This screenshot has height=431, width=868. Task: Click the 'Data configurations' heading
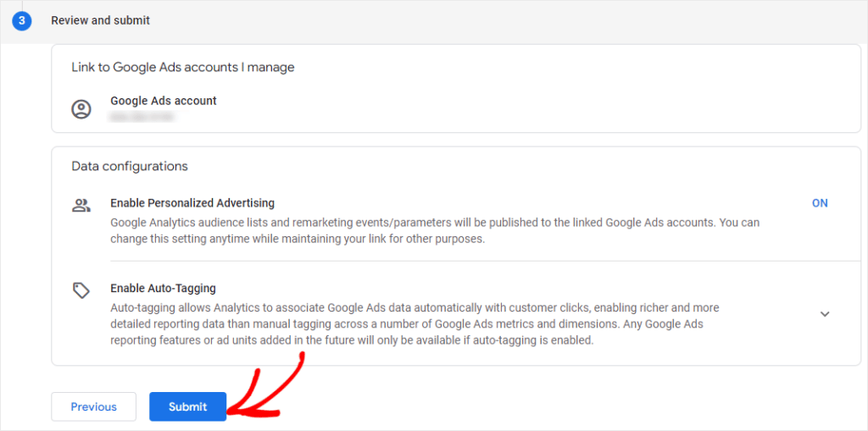pos(130,166)
